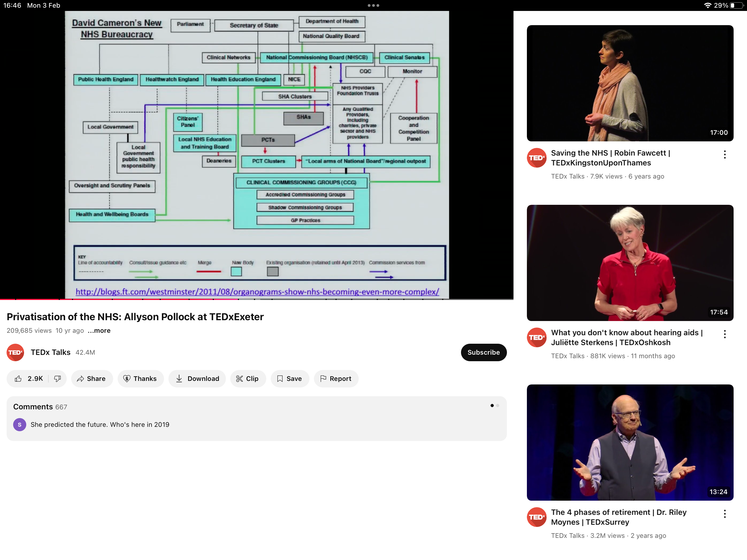Tap 42.4M subscriber count
This screenshot has width=747, height=560.
tap(85, 352)
